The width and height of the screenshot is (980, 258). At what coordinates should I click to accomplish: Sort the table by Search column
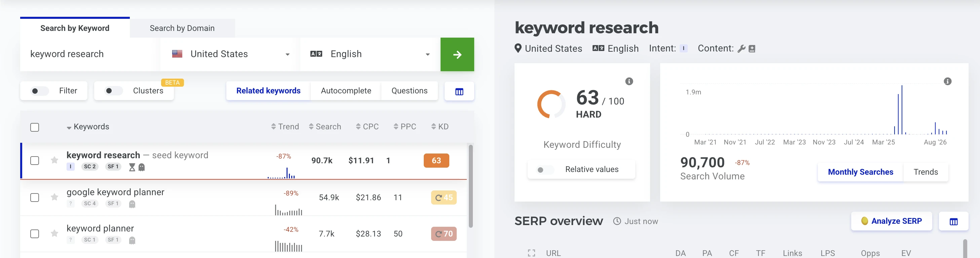point(325,127)
